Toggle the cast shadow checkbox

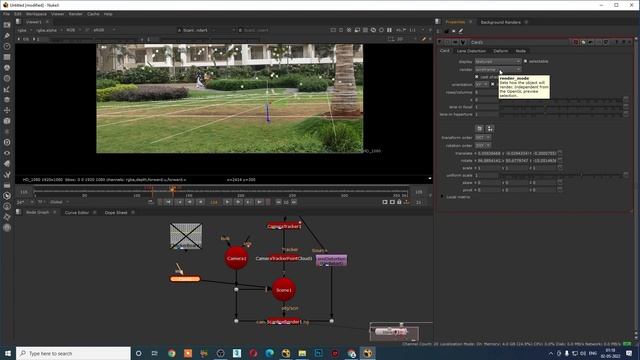pyautogui.click(x=476, y=77)
